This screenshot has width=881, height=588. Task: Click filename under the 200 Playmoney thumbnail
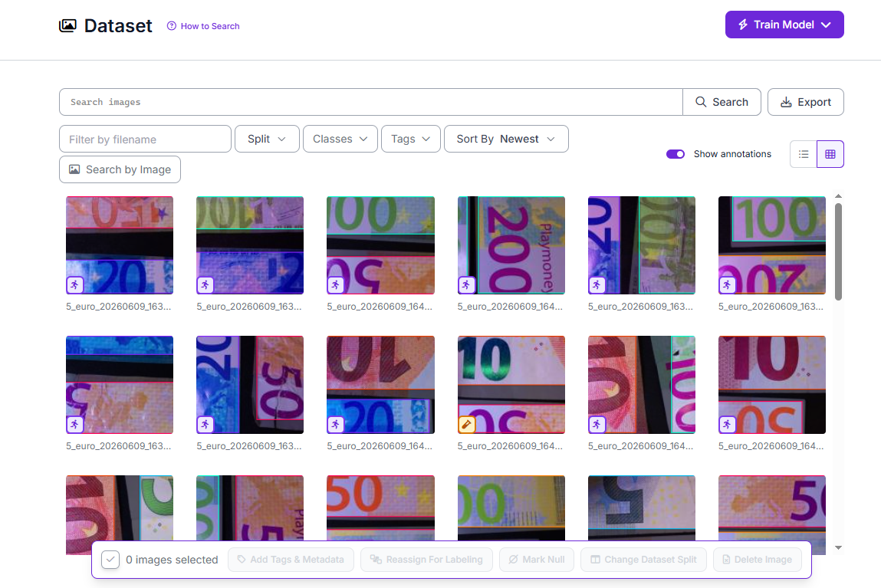coord(510,306)
